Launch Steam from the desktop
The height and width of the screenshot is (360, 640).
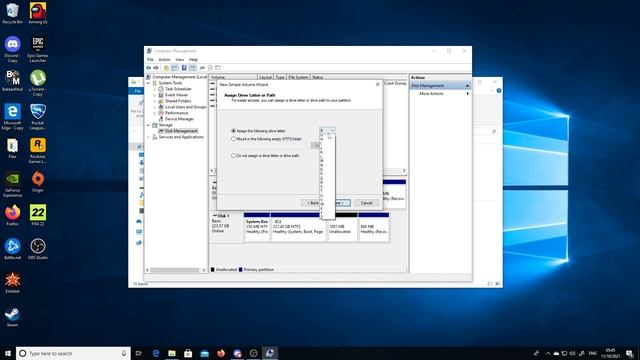pyautogui.click(x=12, y=316)
